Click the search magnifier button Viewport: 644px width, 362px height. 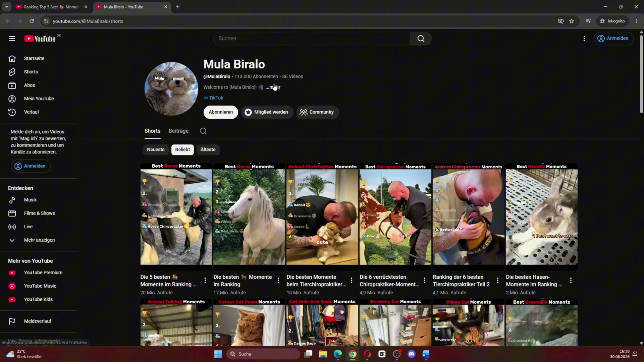pos(421,39)
